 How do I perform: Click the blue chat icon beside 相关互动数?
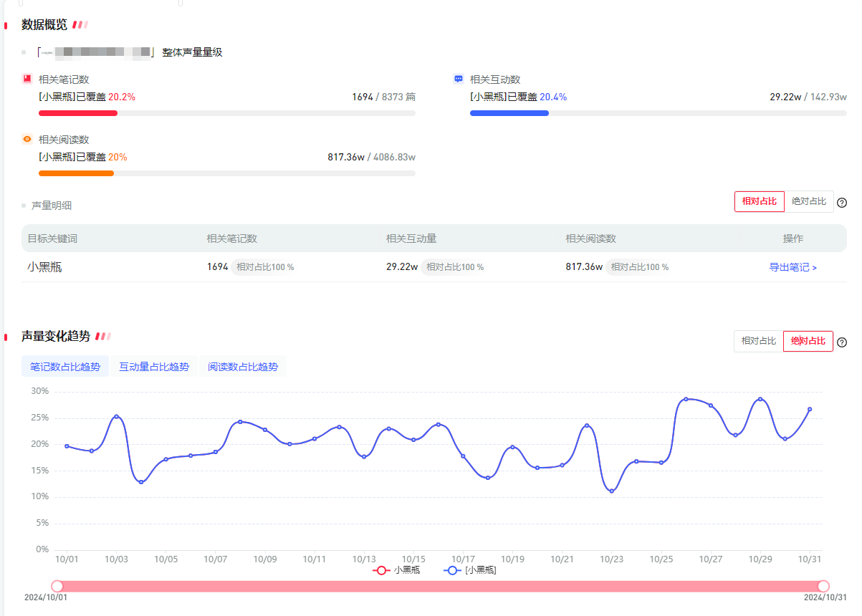pos(459,80)
